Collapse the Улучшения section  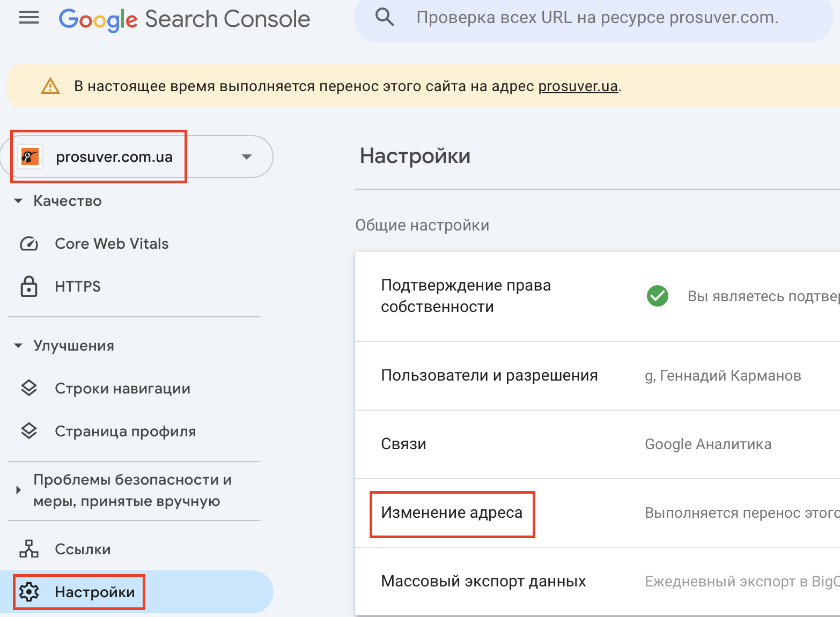click(18, 345)
